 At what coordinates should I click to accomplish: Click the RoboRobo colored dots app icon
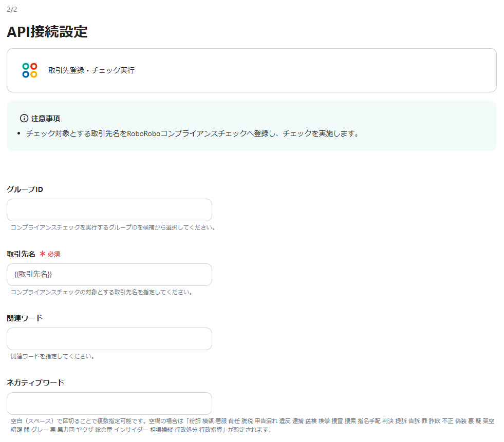[x=29, y=70]
